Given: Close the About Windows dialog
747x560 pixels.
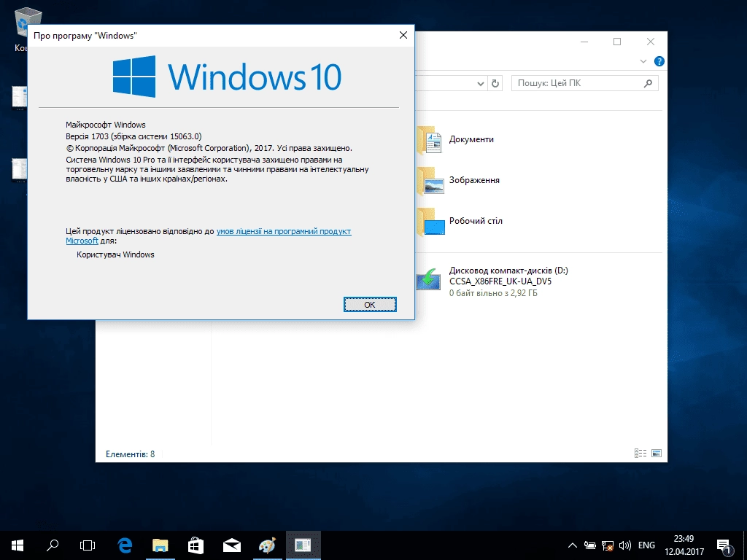Looking at the screenshot, I should pyautogui.click(x=403, y=35).
